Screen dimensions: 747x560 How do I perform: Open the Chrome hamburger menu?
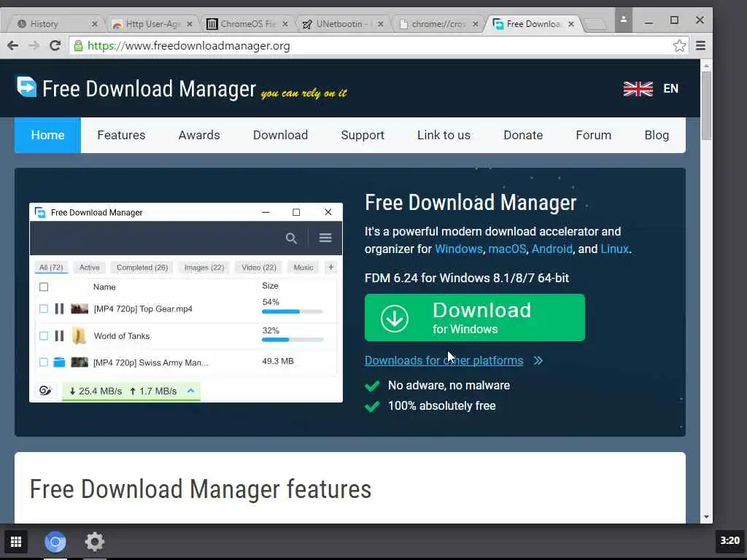click(700, 46)
